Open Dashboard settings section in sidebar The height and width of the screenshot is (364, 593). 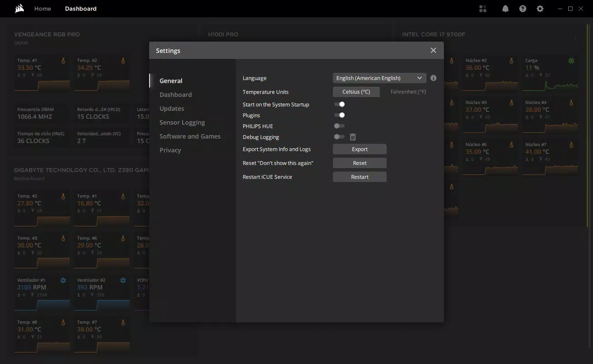point(176,95)
